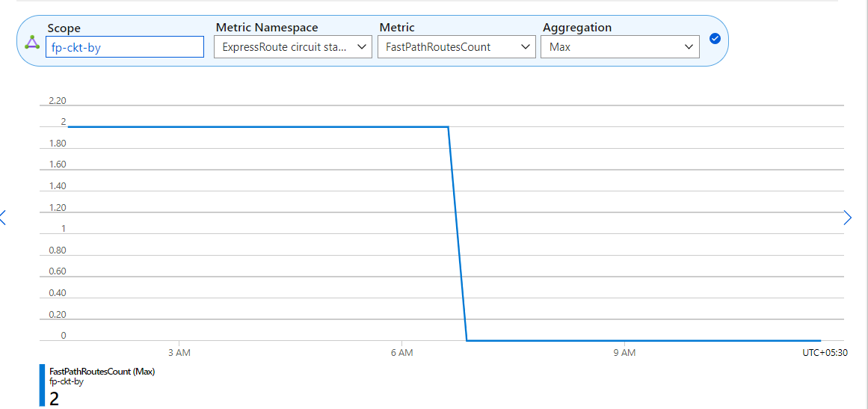Click the Aggregation label

577,28
